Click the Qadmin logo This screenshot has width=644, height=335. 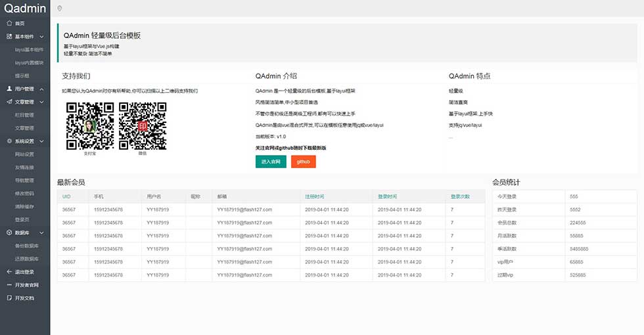click(25, 8)
